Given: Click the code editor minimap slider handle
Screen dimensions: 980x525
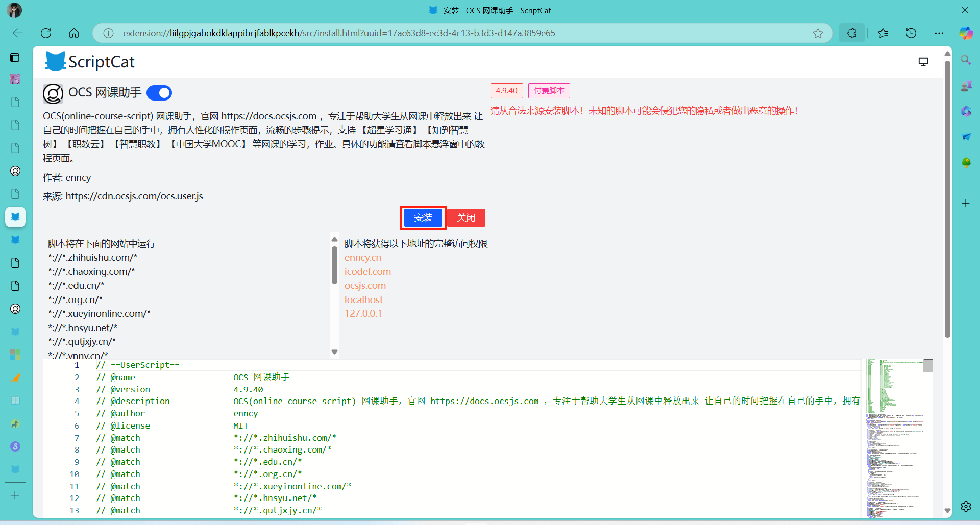Looking at the screenshot, I should [928, 365].
